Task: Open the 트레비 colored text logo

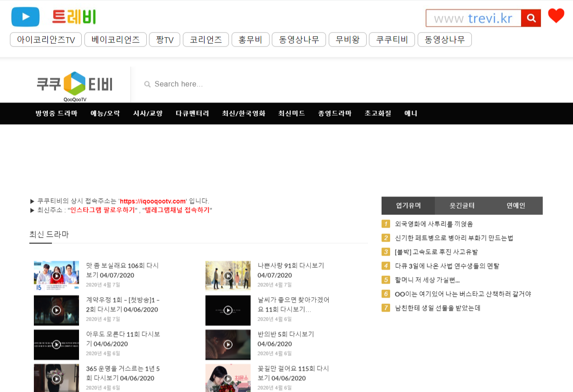Action: 74,17
